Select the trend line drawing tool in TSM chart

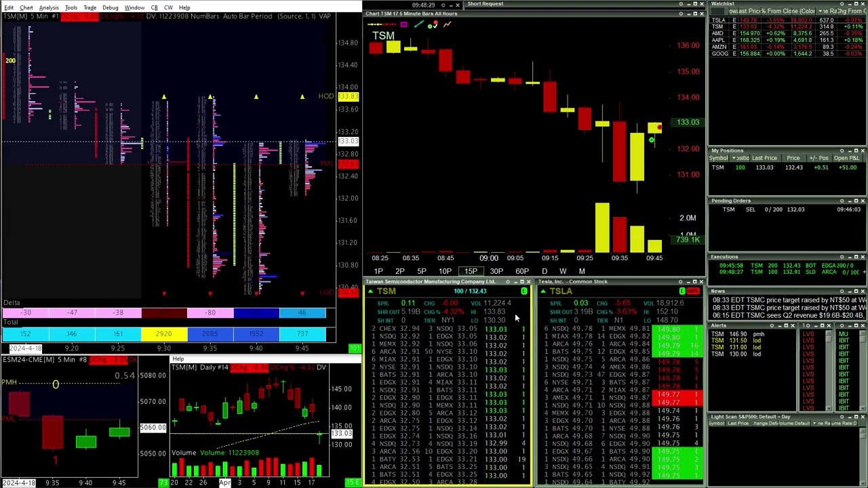[418, 24]
